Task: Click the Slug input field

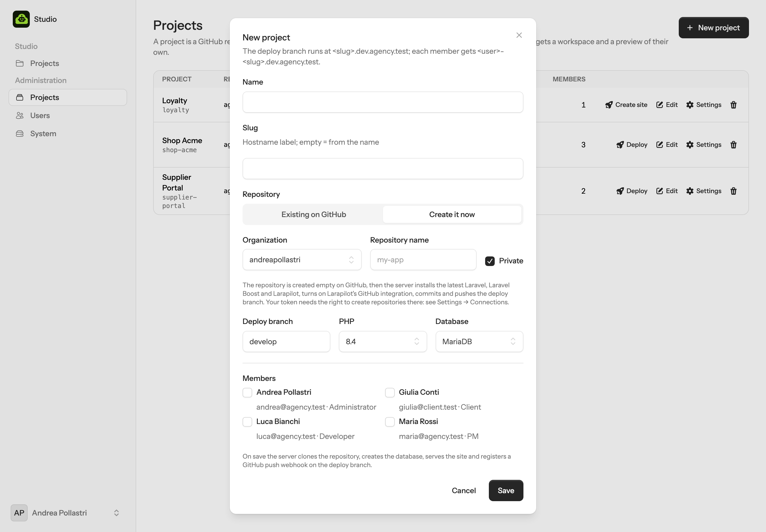Action: pyautogui.click(x=383, y=169)
